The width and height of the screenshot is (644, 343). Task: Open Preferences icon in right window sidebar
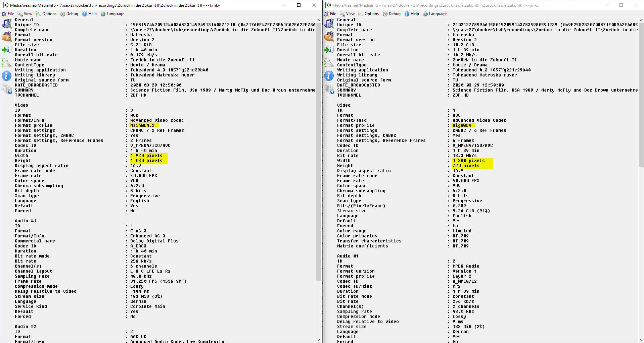click(x=329, y=63)
